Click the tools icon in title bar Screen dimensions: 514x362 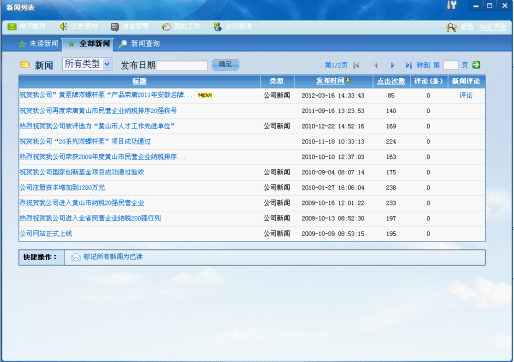coord(451,5)
